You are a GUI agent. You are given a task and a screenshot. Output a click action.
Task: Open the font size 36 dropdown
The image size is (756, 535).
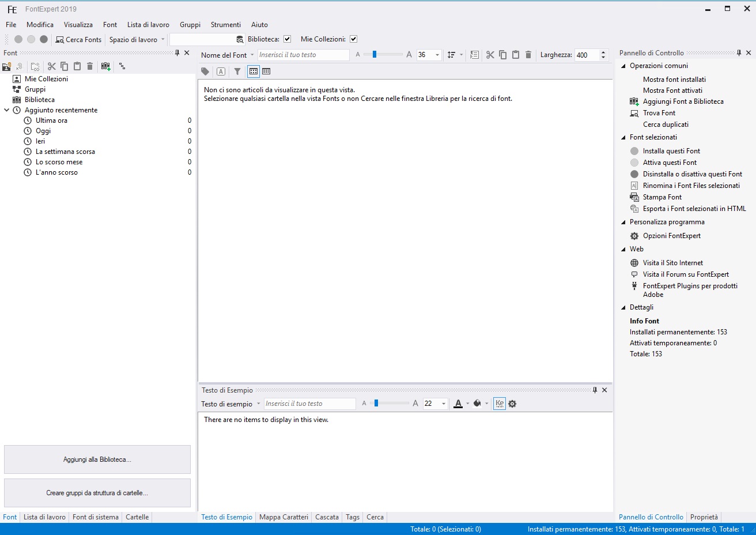click(x=437, y=55)
